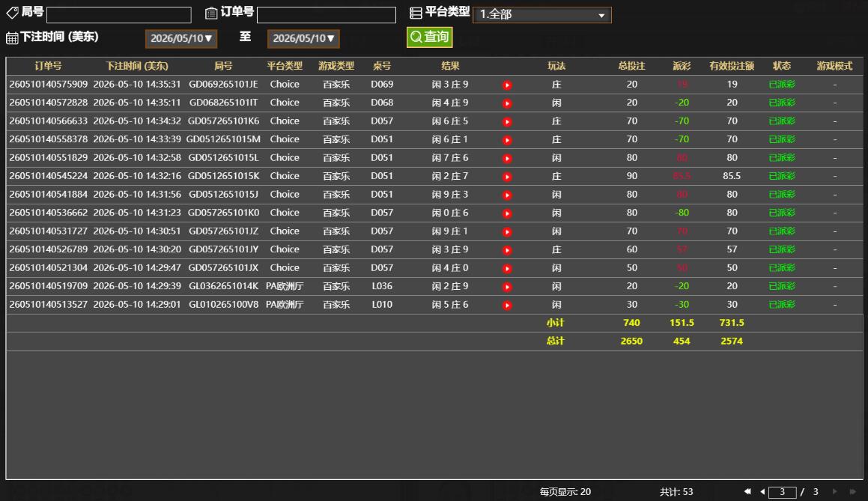Click table number L010
Image resolution: width=868 pixels, height=501 pixels.
pos(382,305)
